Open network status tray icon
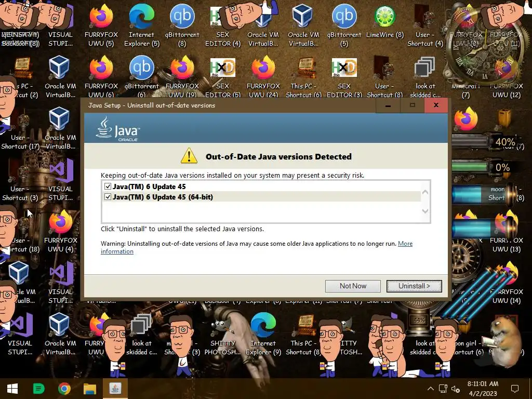 pos(443,389)
